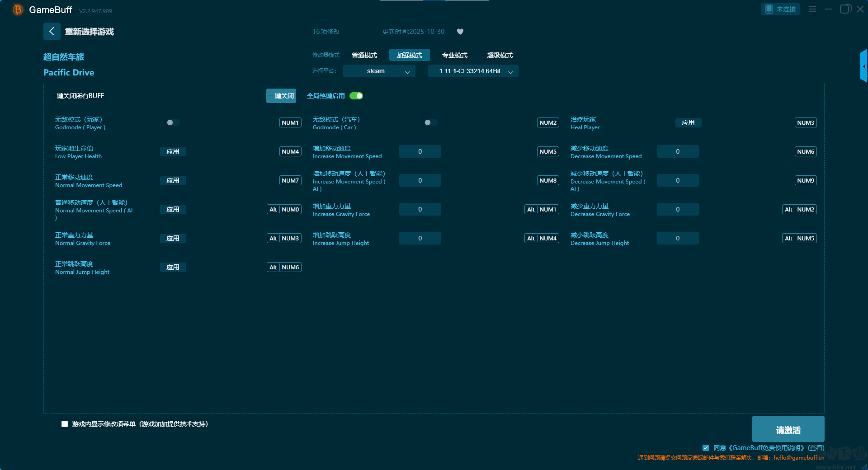
Task: Switch to 普通模式 tab
Action: point(364,55)
